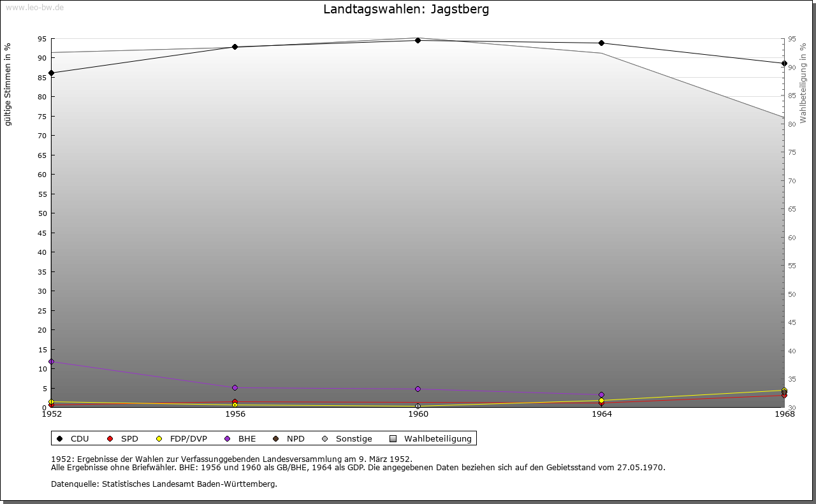This screenshot has width=816, height=504.
Task: Select the CDU data point for 1956
Action: [x=235, y=47]
